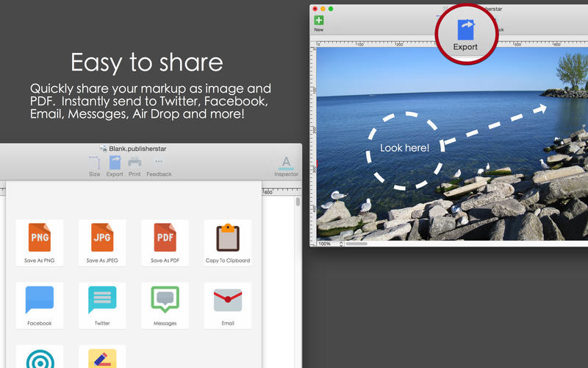Click the Blank.publisherstar window title
The image size is (588, 368).
137,149
